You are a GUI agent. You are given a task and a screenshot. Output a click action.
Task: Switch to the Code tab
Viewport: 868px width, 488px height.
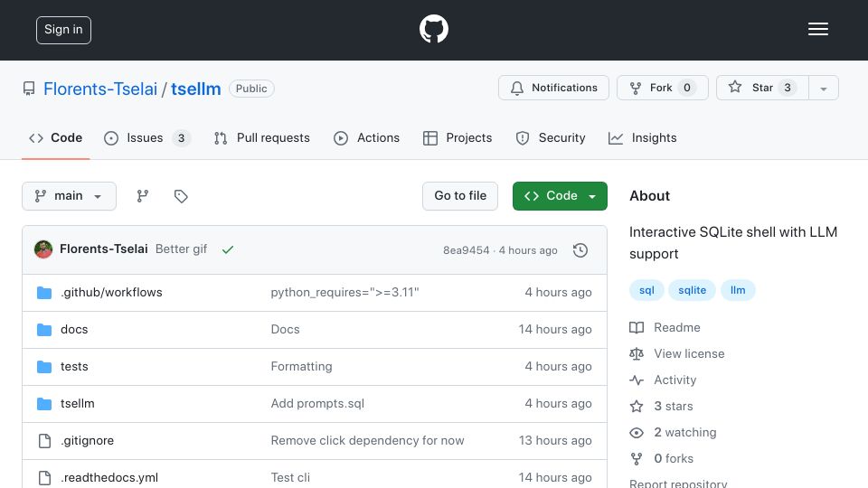pyautogui.click(x=55, y=137)
